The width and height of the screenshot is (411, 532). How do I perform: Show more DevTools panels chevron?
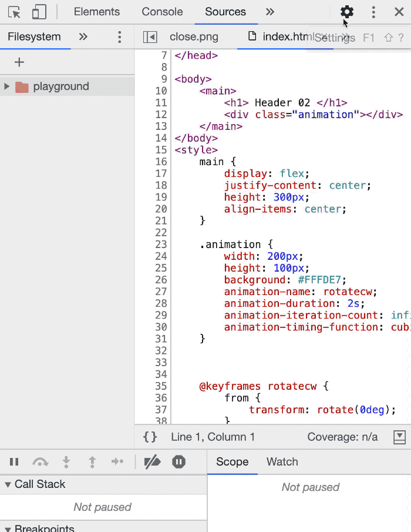pos(269,12)
